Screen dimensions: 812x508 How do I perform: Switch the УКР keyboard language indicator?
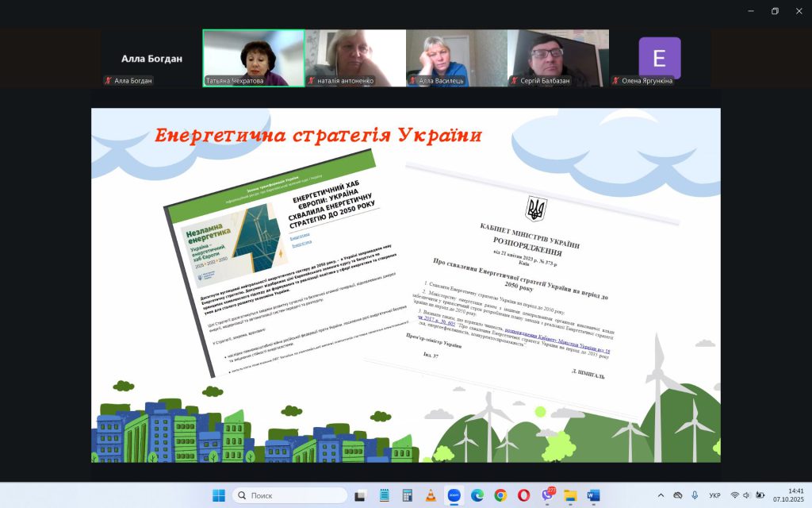[714, 495]
